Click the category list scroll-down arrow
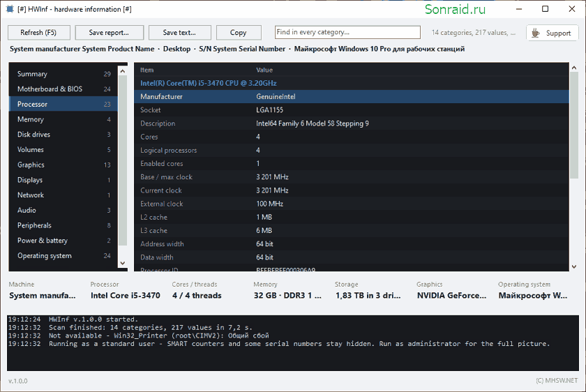 click(x=123, y=263)
